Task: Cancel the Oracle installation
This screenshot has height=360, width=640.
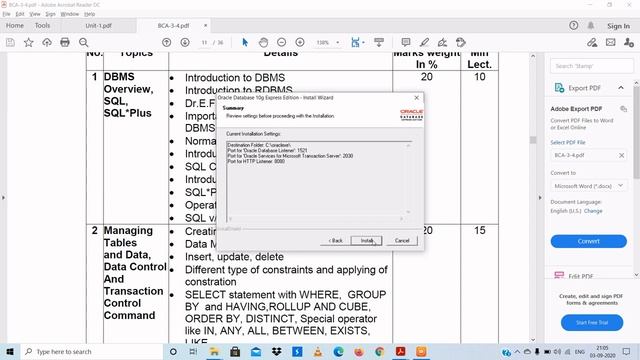Action: [x=402, y=240]
